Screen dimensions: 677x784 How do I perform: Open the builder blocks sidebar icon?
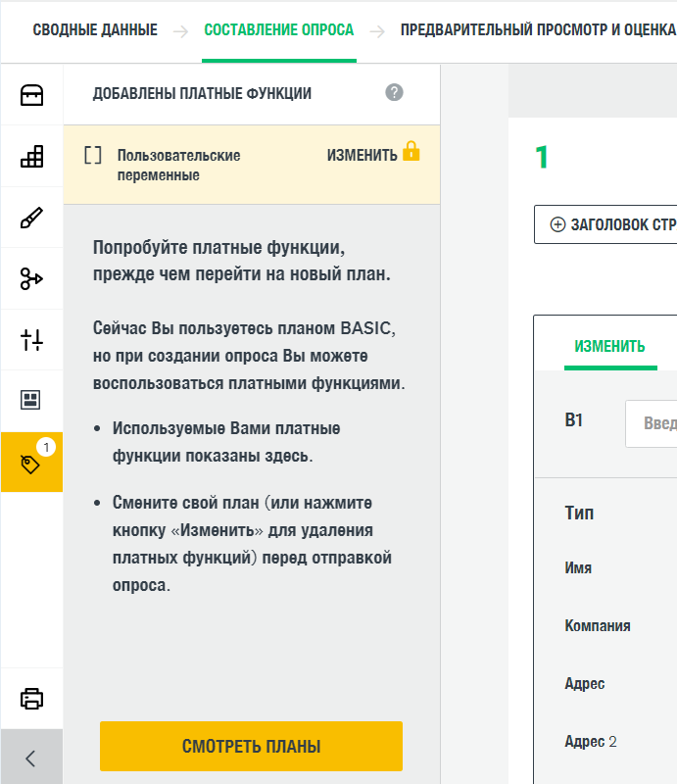pyautogui.click(x=31, y=156)
